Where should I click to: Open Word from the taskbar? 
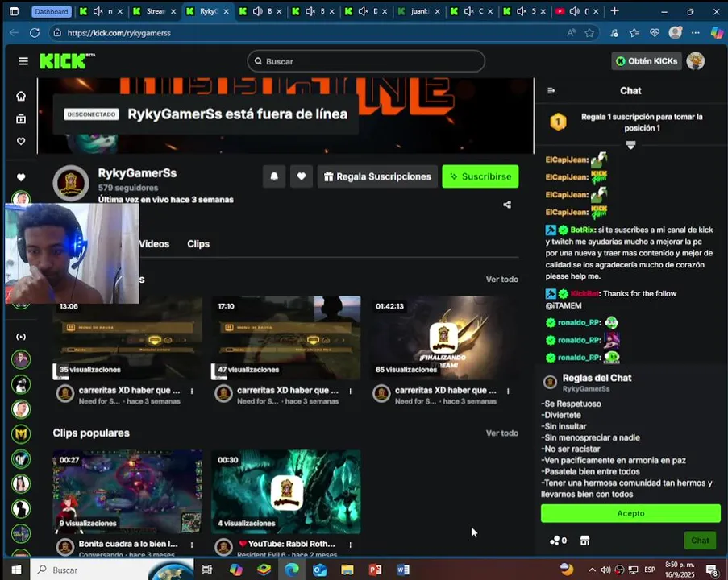[x=403, y=570]
